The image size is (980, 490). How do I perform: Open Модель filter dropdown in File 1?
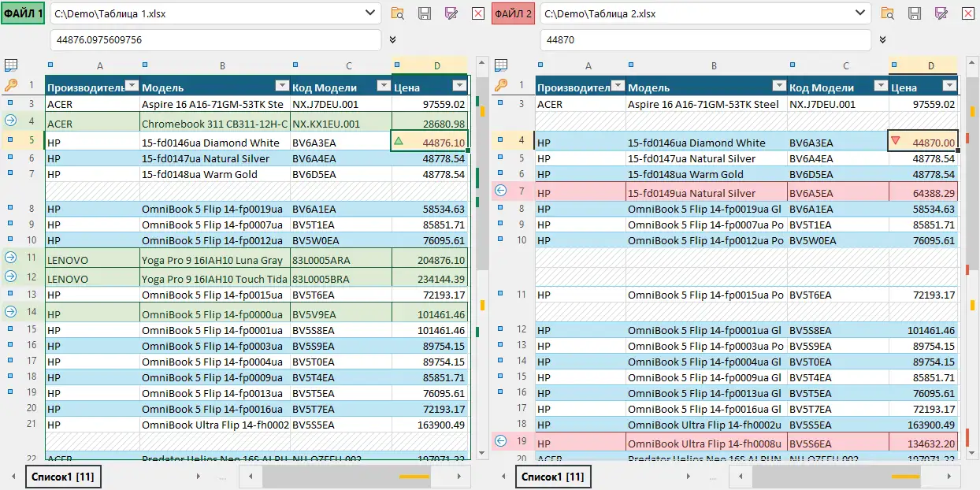(281, 86)
